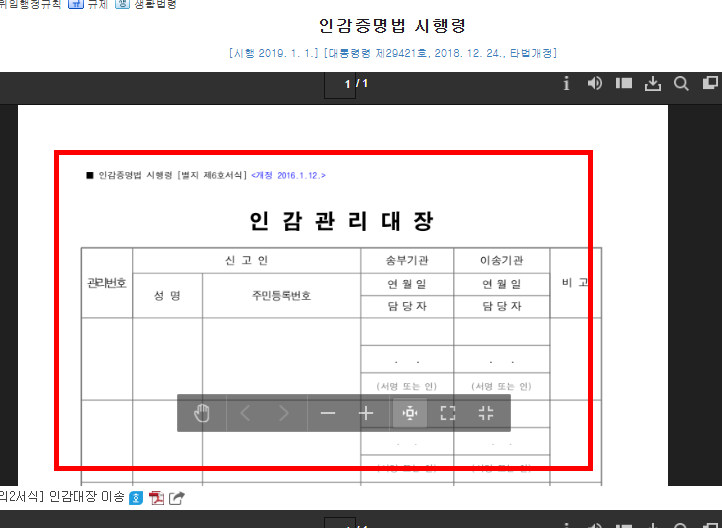Click the 비고 column header
The image size is (722, 528).
pos(576,283)
